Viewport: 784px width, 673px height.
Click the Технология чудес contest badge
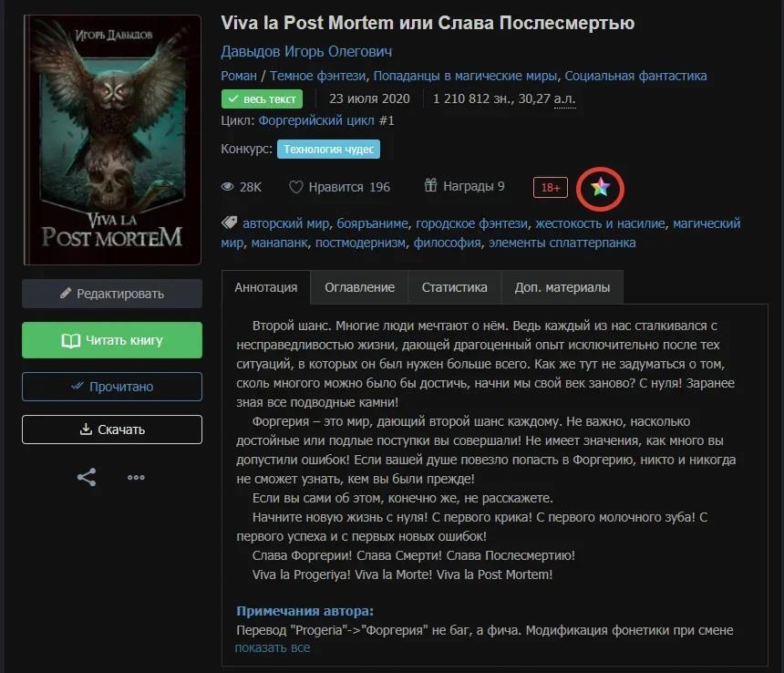click(x=328, y=149)
